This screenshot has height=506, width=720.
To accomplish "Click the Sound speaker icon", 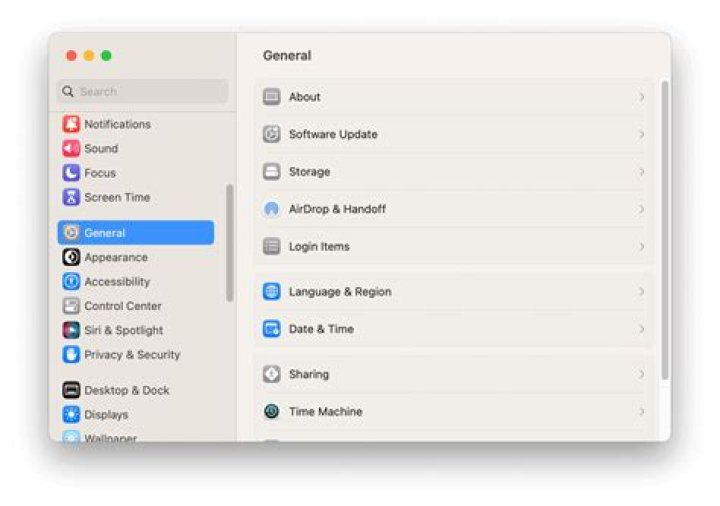I will click(71, 148).
